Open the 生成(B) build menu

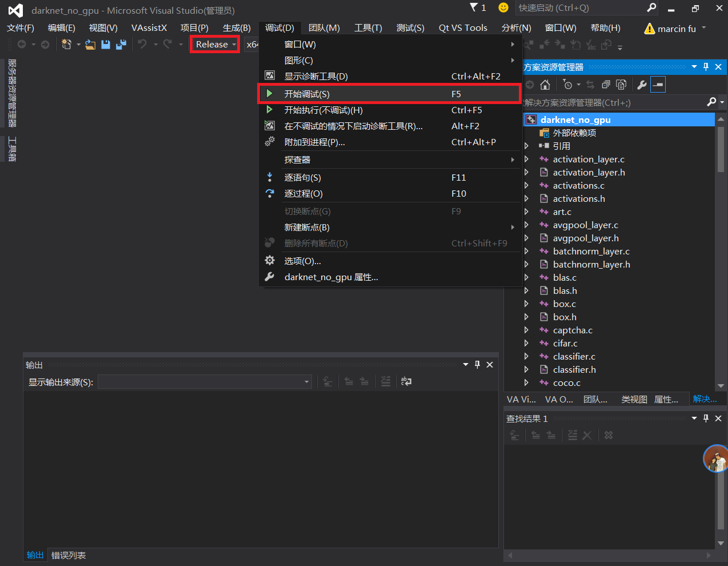click(x=237, y=28)
